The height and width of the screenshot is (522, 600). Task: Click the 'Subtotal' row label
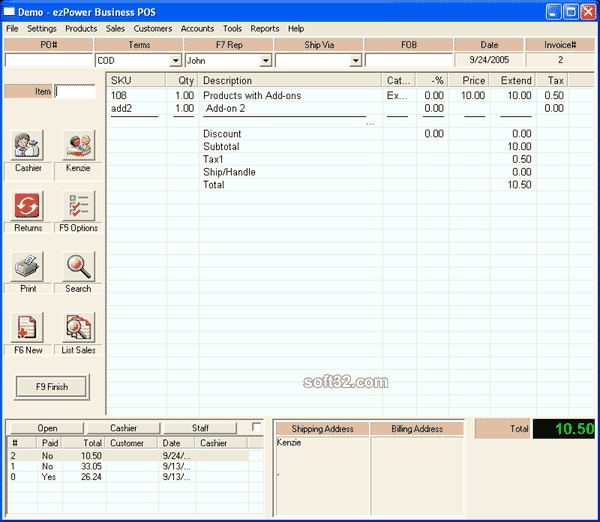pos(221,147)
